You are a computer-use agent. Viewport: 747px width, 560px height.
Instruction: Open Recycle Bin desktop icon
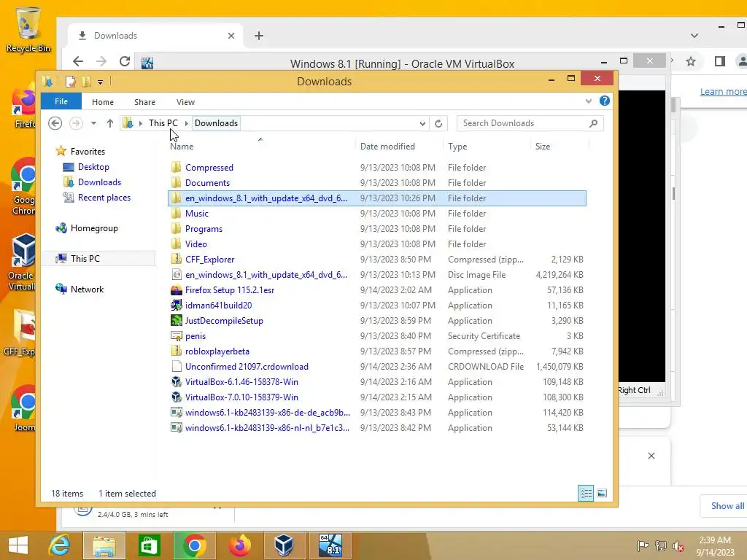pyautogui.click(x=28, y=29)
